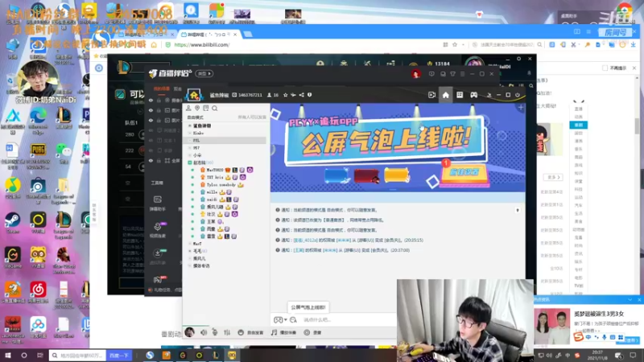644x362 pixels.
Task: Open audio mixer sliders icon in YY bottom bar
Action: [x=227, y=332]
